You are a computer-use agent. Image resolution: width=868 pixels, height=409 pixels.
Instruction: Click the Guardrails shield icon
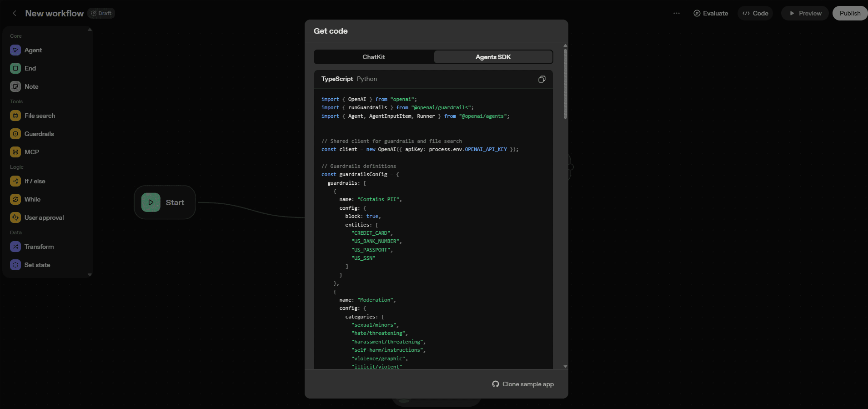pyautogui.click(x=15, y=134)
